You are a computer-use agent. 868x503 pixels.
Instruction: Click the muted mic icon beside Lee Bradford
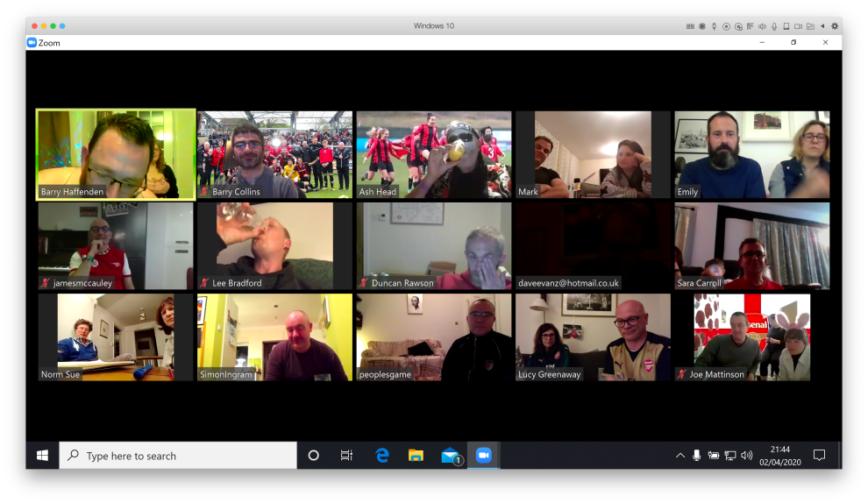pyautogui.click(x=205, y=283)
